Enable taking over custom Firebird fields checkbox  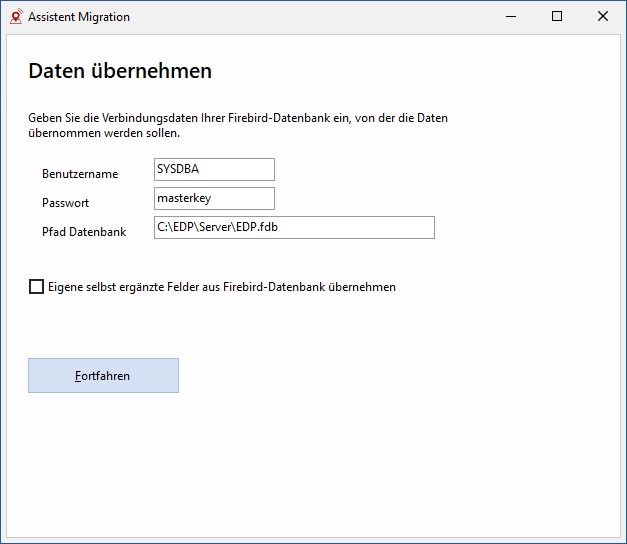point(36,287)
